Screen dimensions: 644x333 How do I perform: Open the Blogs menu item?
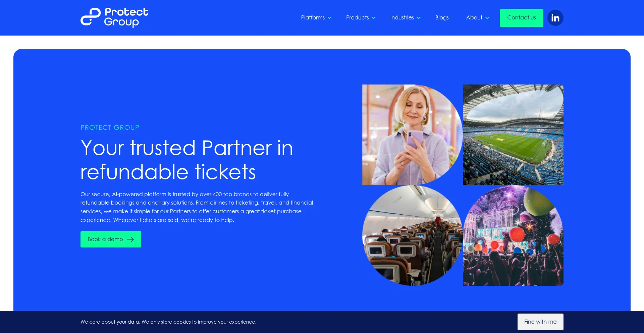tap(442, 17)
